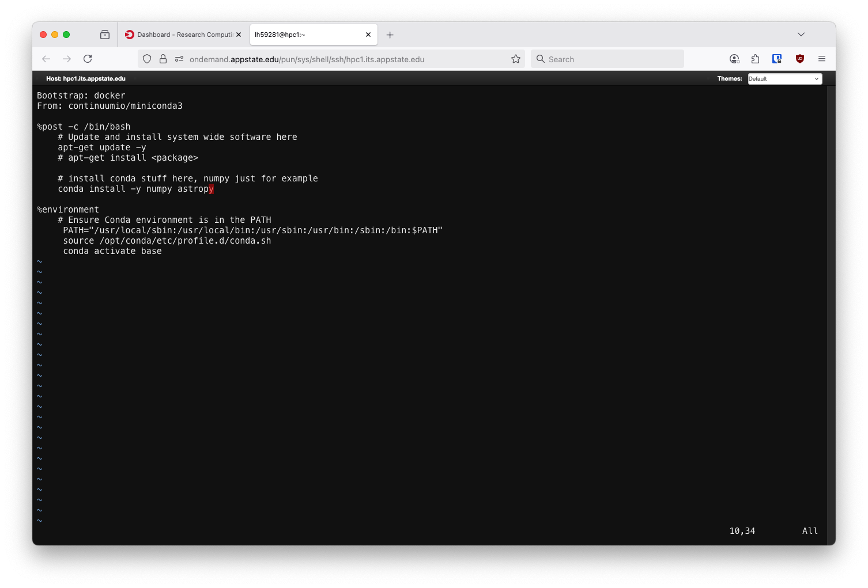Toggle back navigation arrow
Image resolution: width=868 pixels, height=588 pixels.
click(x=46, y=59)
